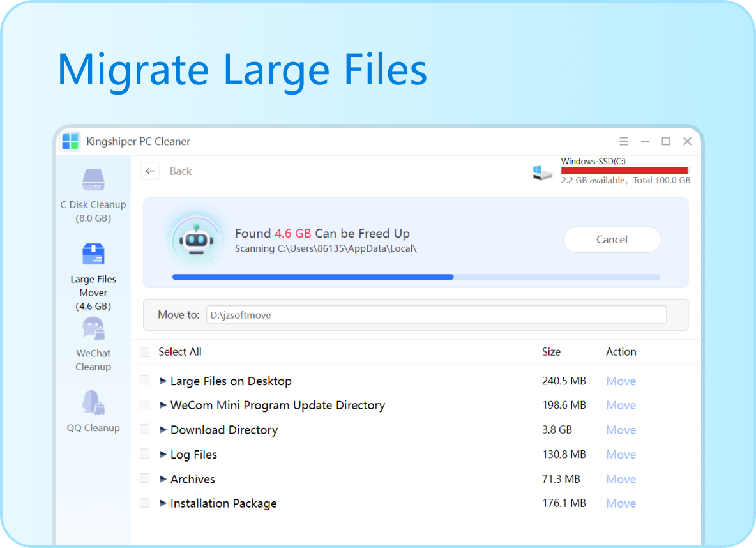The width and height of the screenshot is (756, 548).
Task: Switch to Large Files Mover (4.6 GB) label
Action: 93,293
